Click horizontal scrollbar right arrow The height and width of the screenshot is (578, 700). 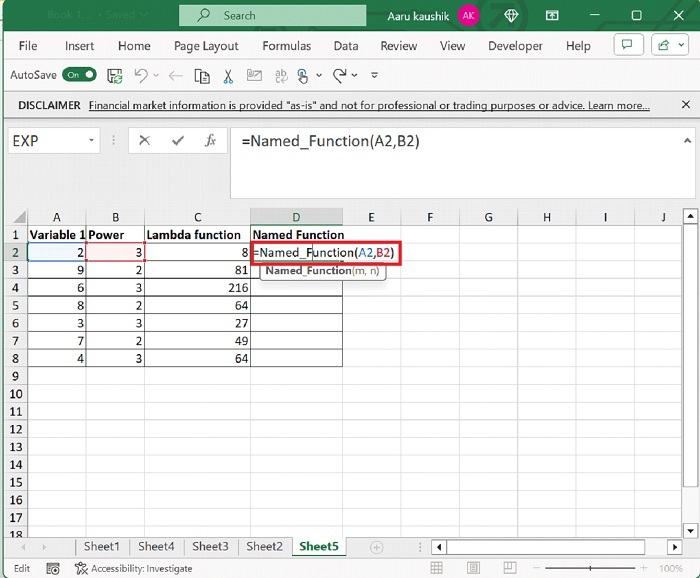[x=674, y=547]
